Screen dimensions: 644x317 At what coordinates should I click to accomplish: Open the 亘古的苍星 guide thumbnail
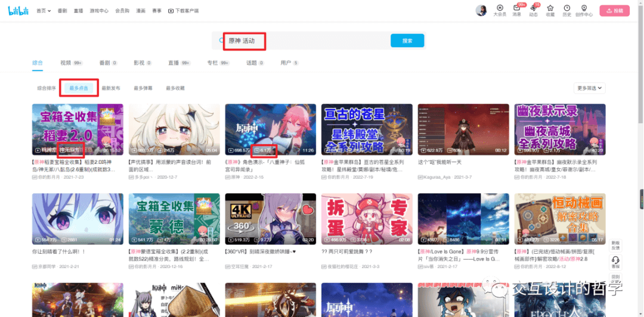[367, 129]
